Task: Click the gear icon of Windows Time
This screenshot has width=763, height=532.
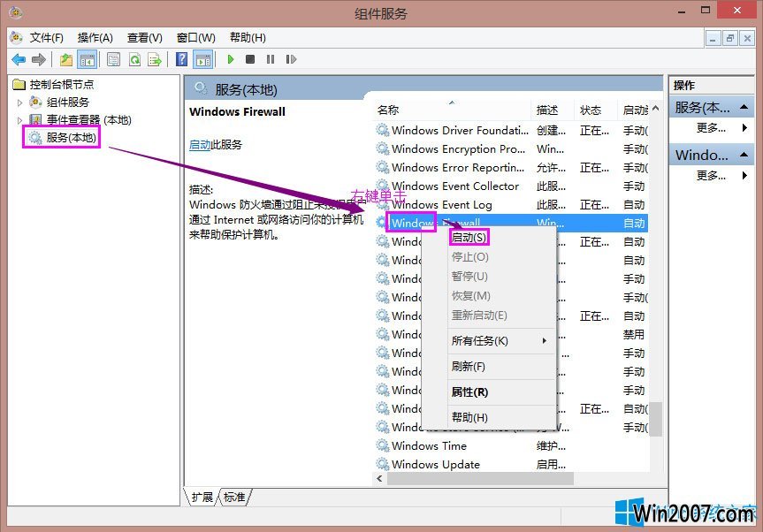Action: tap(383, 445)
